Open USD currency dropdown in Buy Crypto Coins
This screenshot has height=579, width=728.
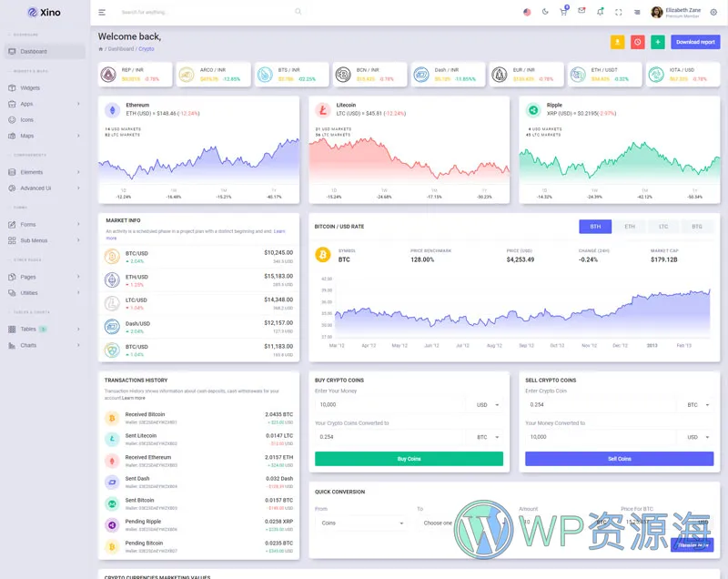click(487, 405)
